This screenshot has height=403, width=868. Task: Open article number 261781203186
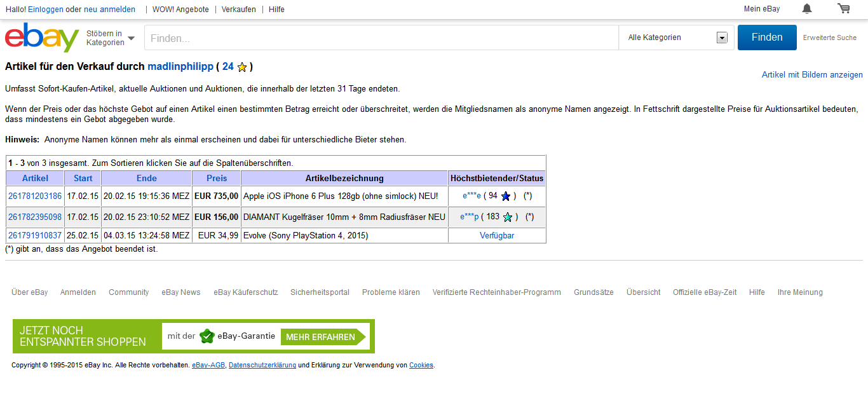[x=35, y=196]
